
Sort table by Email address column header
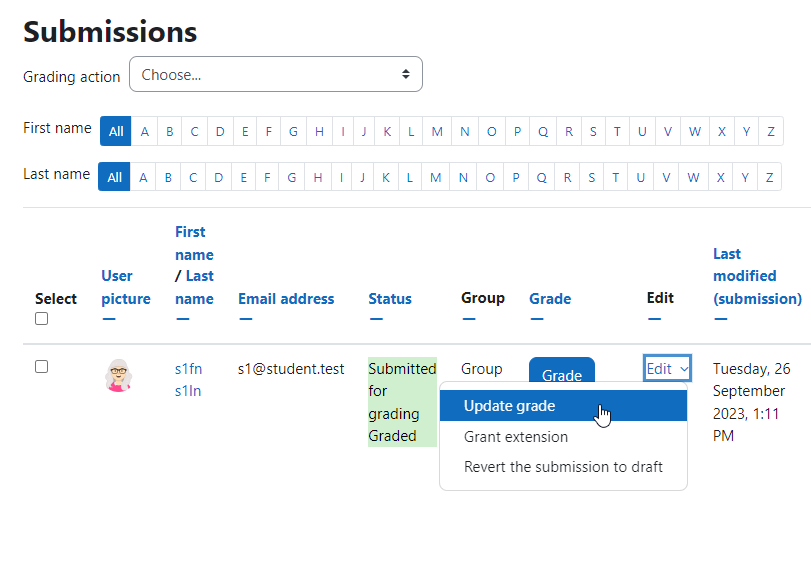click(x=286, y=299)
